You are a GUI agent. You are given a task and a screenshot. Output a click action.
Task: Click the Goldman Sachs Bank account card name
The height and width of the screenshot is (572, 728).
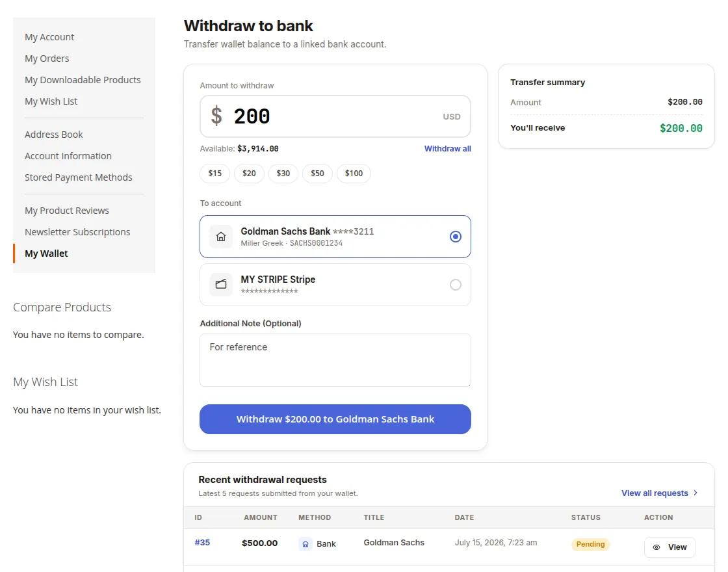coord(285,231)
